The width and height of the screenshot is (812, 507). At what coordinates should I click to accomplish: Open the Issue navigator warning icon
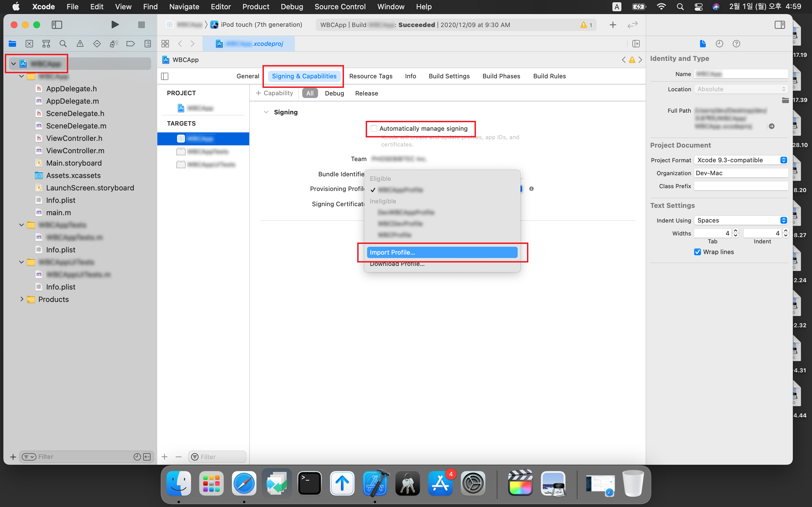click(80, 44)
